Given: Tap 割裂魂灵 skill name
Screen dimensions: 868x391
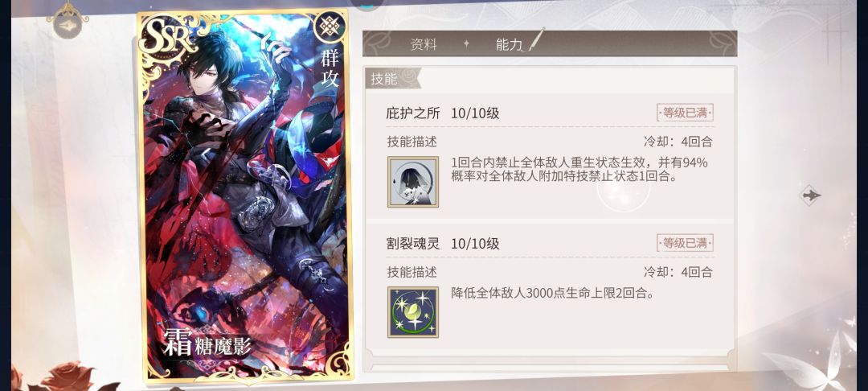Looking at the screenshot, I should click(413, 244).
